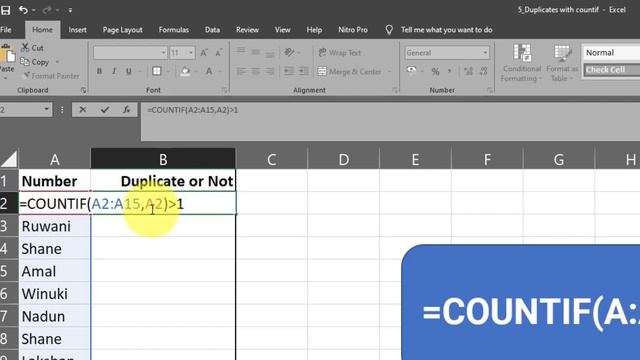
Task: Switch to the Page Layout tab
Action: click(122, 30)
